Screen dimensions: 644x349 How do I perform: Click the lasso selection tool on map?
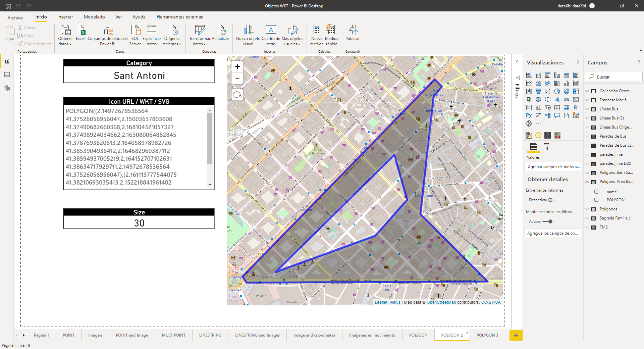(237, 95)
